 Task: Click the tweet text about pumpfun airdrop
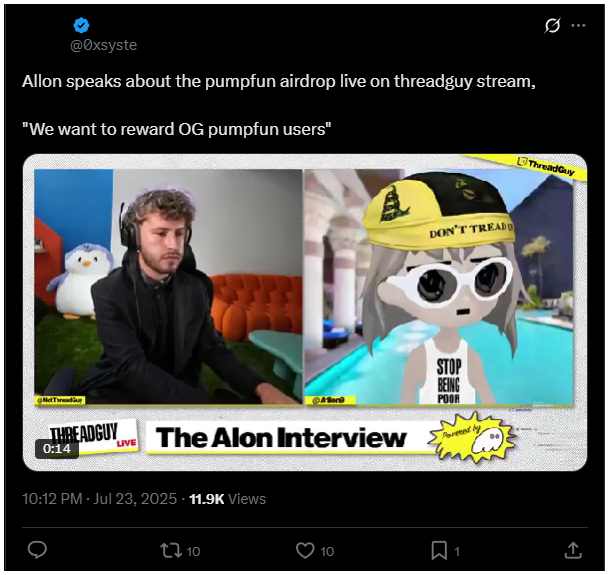click(x=279, y=82)
